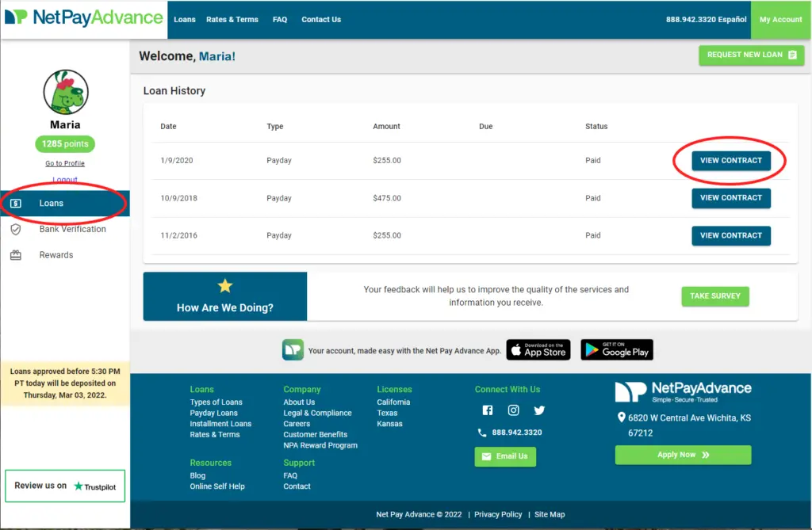Open Kansas license link
This screenshot has height=530, width=812.
(389, 424)
